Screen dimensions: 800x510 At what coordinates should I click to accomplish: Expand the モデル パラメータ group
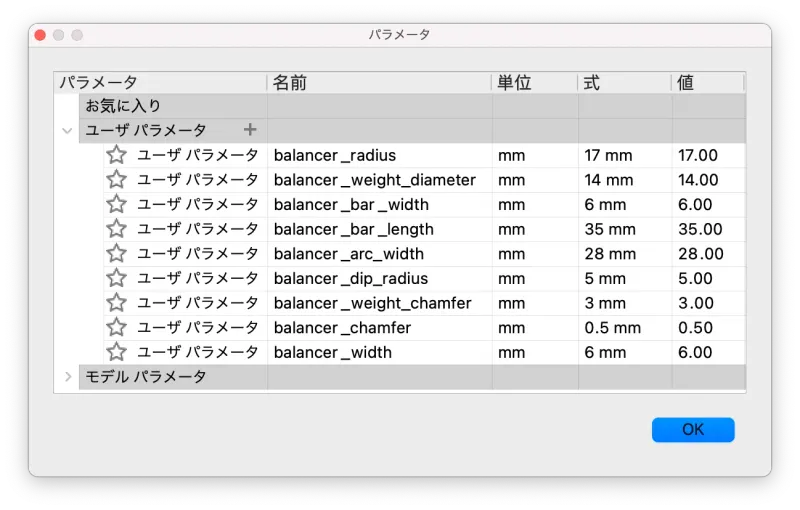(x=68, y=377)
